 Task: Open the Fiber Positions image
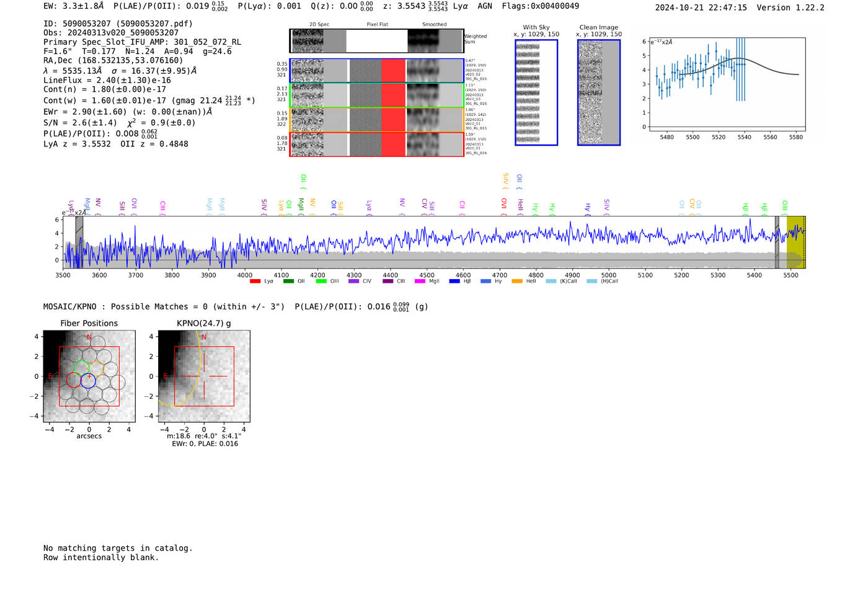tap(89, 376)
